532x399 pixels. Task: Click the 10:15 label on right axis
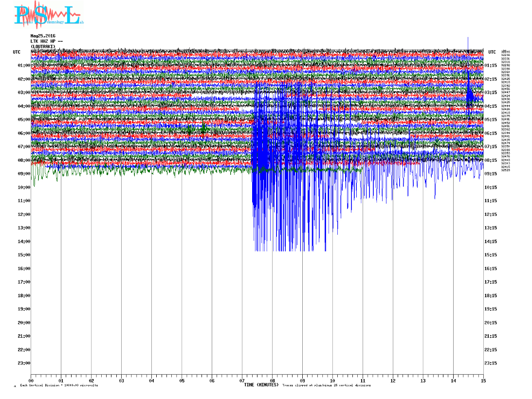[x=491, y=187]
